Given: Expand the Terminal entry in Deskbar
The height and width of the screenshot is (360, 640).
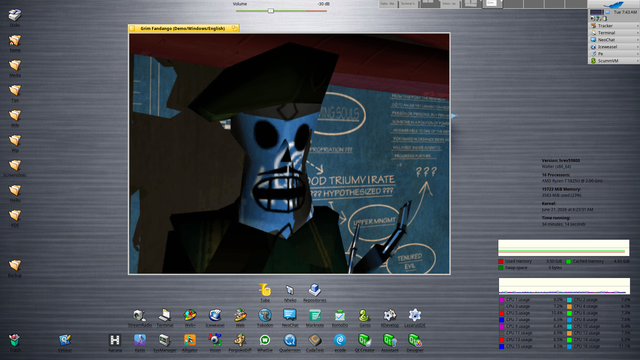Looking at the screenshot, I should click(x=614, y=33).
